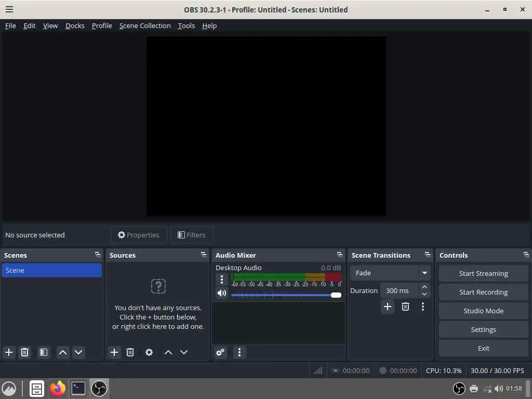Click the black preview canvas
This screenshot has height=399, width=532.
click(x=266, y=126)
